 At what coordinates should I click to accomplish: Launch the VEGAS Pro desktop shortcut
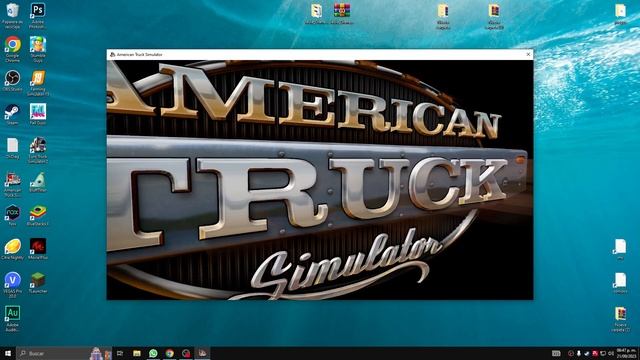12,285
